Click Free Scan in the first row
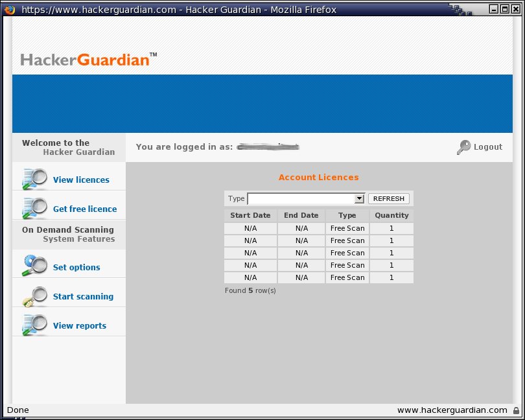Viewport: 525px width, 420px height. (x=347, y=228)
